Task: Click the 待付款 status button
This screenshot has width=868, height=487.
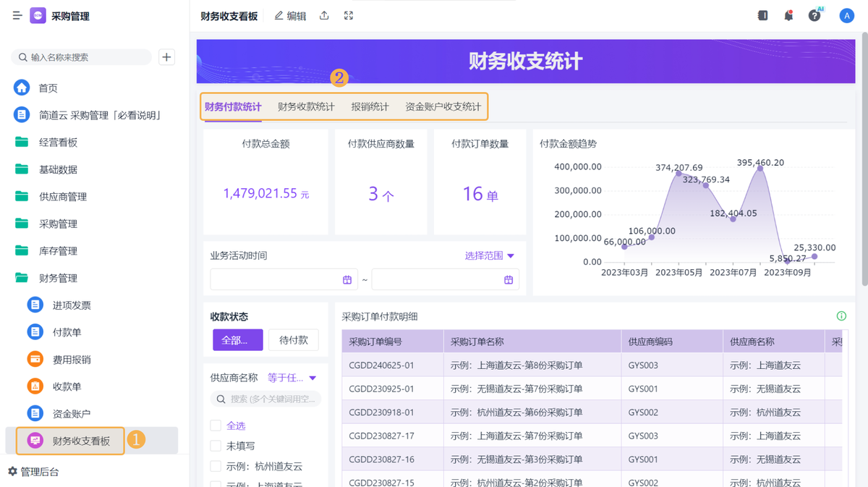Action: [294, 340]
